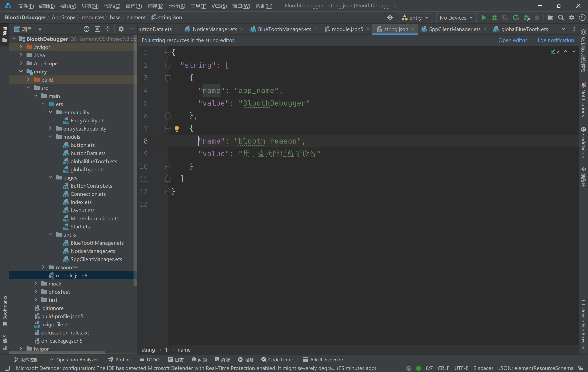The image size is (588, 372).
Task: Click the yellow lightbulb intention icon
Action: pyautogui.click(x=177, y=128)
